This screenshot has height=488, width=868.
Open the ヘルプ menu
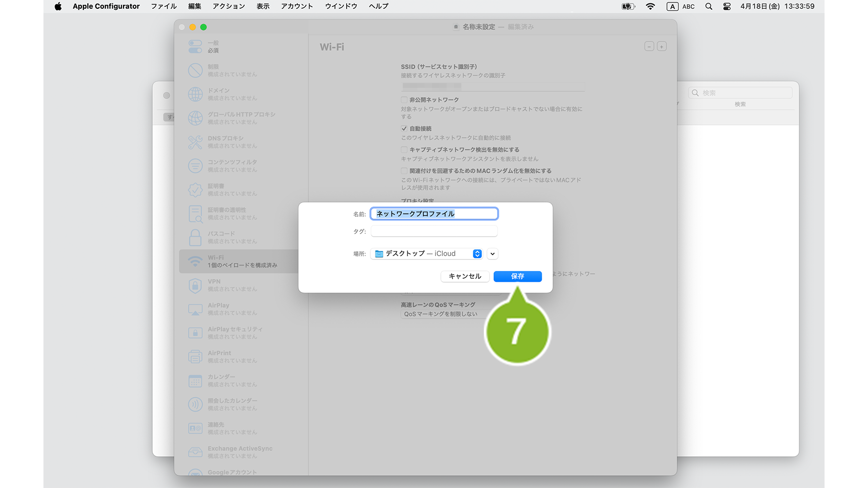[379, 6]
